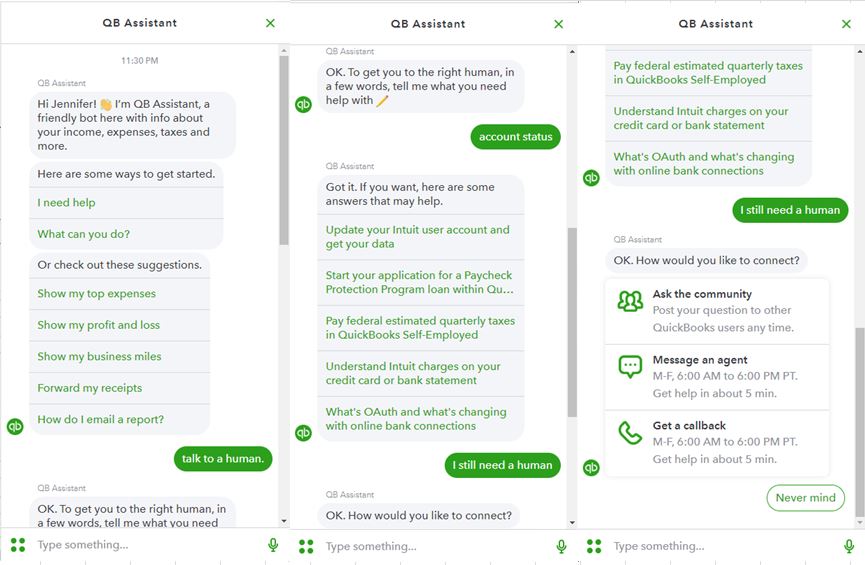The image size is (865, 565).
Task: Click the scroll down arrow in the left panel
Action: pos(284,521)
